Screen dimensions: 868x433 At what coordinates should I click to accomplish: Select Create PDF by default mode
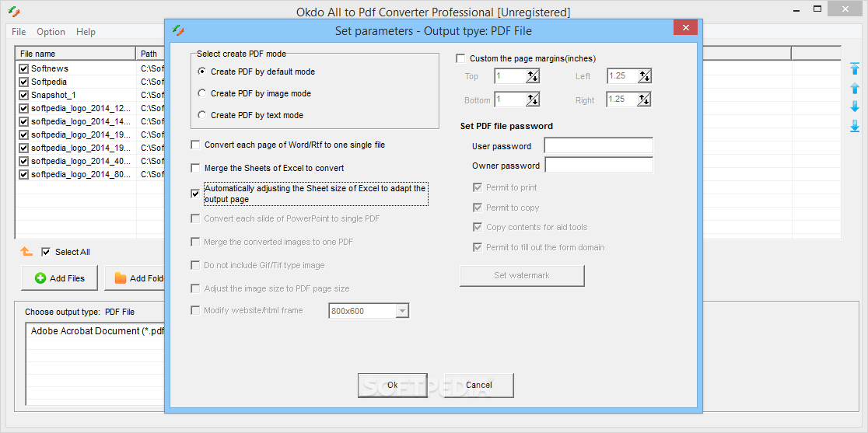pos(202,72)
